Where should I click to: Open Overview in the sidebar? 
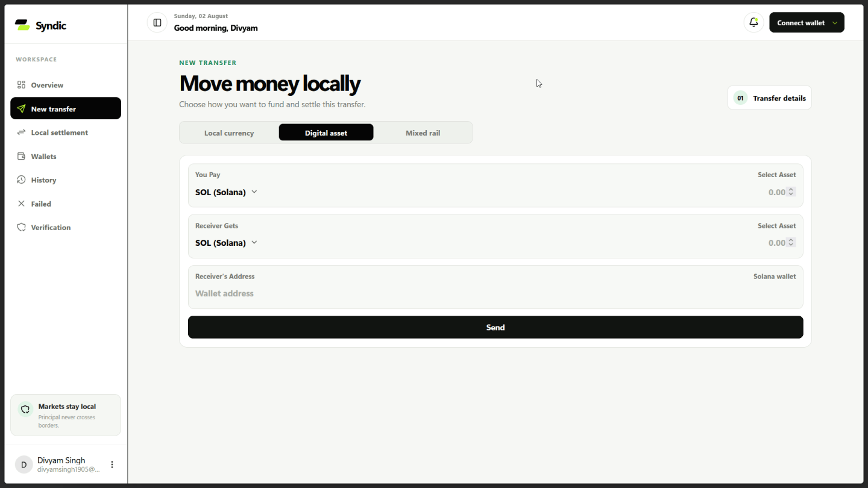pyautogui.click(x=66, y=85)
